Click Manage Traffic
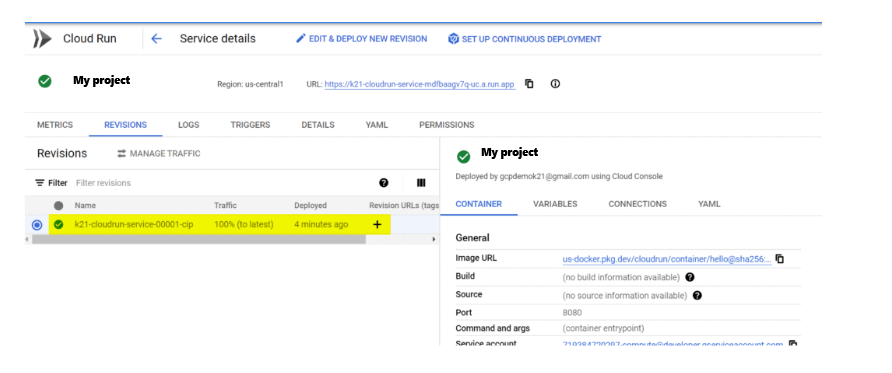The image size is (892, 373). click(159, 154)
